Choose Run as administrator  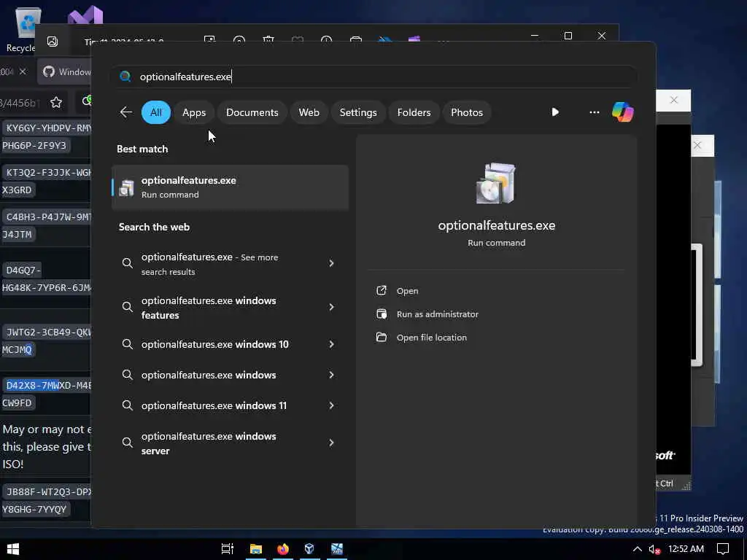point(438,314)
